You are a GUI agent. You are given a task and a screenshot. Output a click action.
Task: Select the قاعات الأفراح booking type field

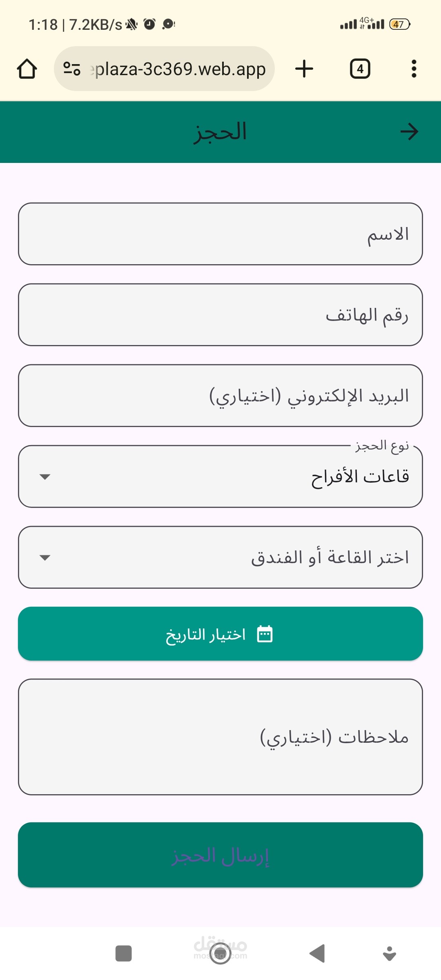click(x=220, y=477)
